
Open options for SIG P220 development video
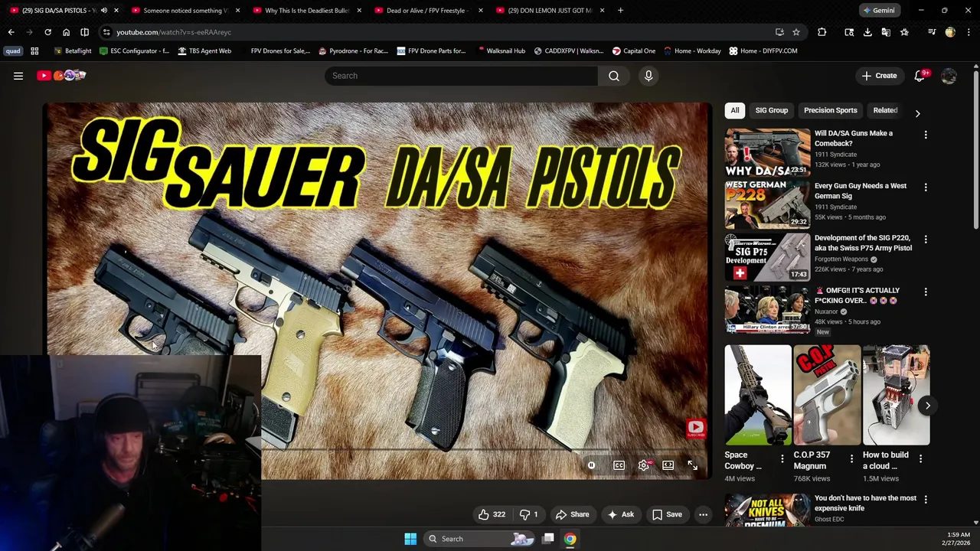pos(926,240)
